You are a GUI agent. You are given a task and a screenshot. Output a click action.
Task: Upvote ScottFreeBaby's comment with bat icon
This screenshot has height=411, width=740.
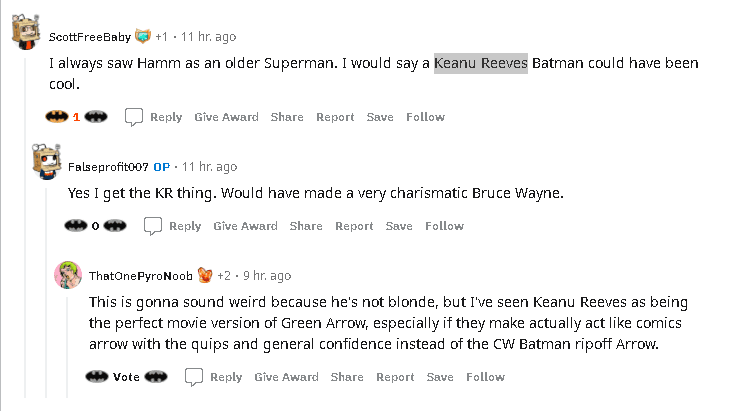pos(57,116)
